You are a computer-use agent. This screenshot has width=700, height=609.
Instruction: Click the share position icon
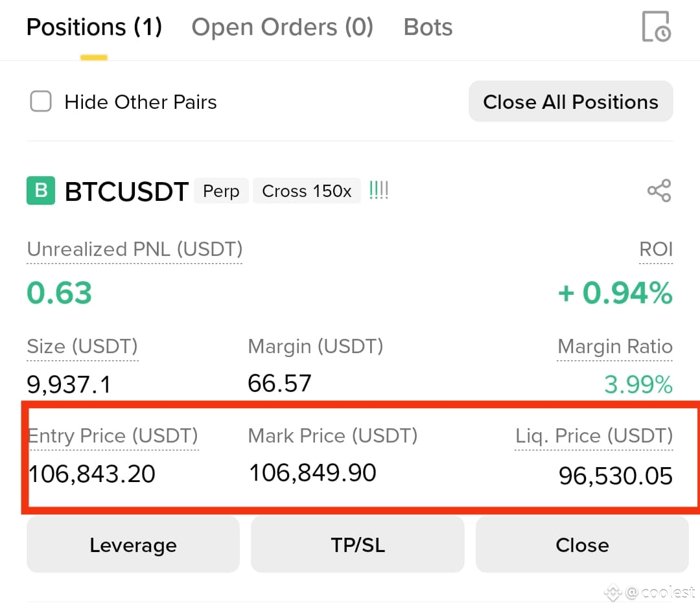tap(659, 190)
